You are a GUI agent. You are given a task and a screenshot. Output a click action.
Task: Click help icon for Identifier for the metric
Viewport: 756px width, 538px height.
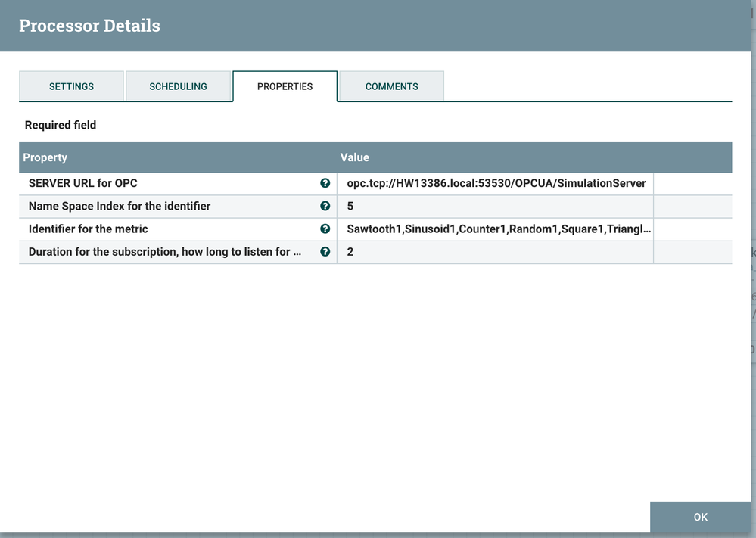325,229
